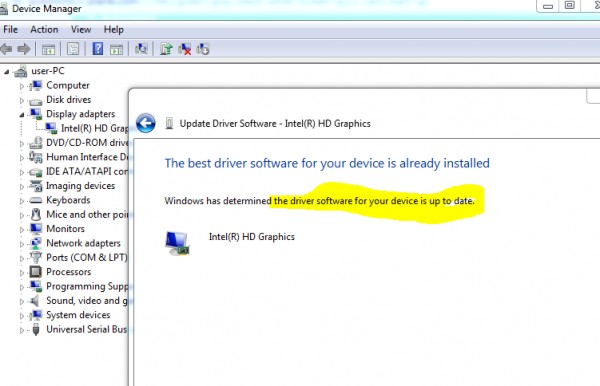
Task: Click the blue Help question-mark icon
Action: [x=98, y=49]
